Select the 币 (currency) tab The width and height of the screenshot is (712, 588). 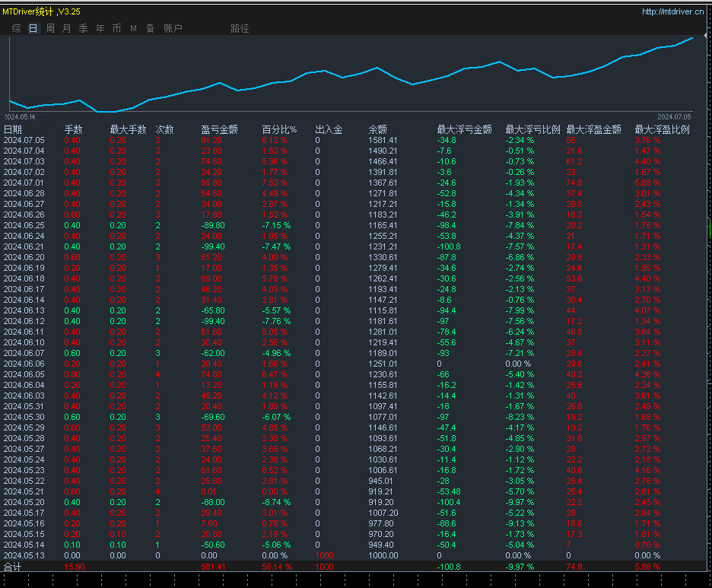(116, 28)
